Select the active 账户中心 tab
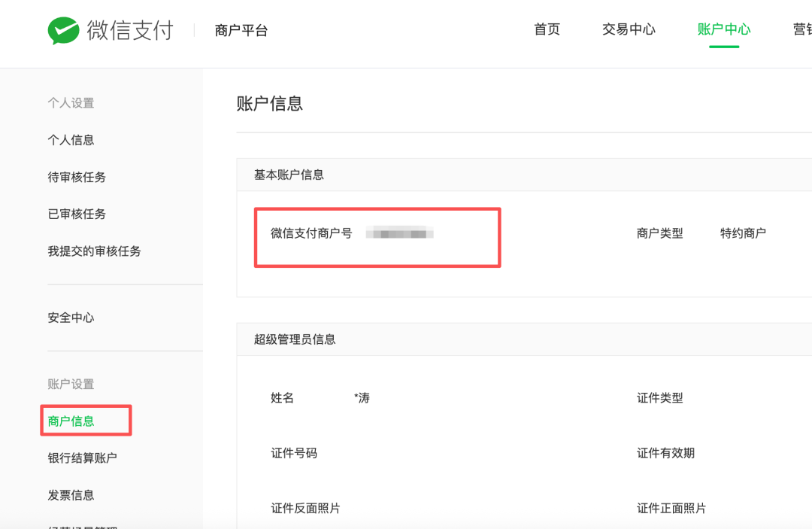The height and width of the screenshot is (529, 812). tap(723, 29)
